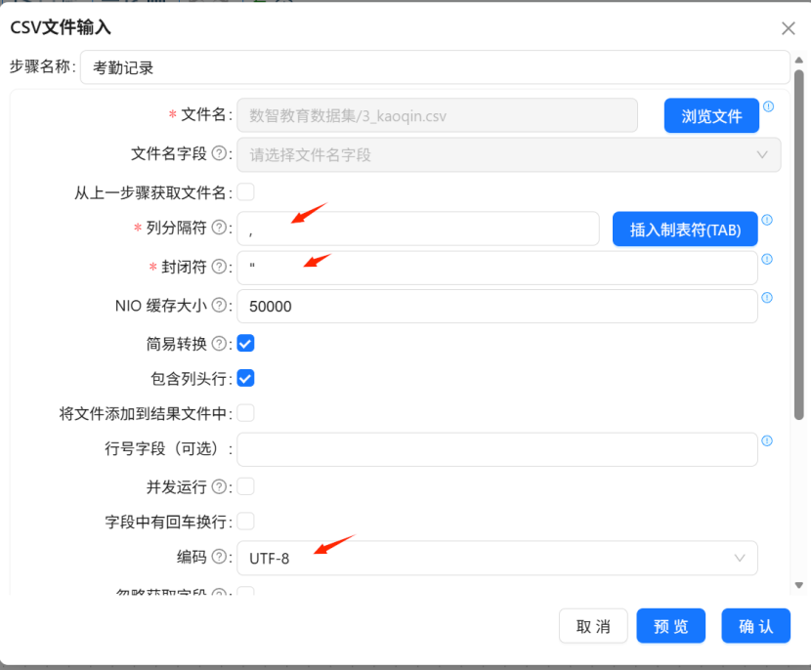This screenshot has width=812, height=670.
Task: Enable 从上一步骤获取文件名 checkbox
Action: (x=245, y=192)
